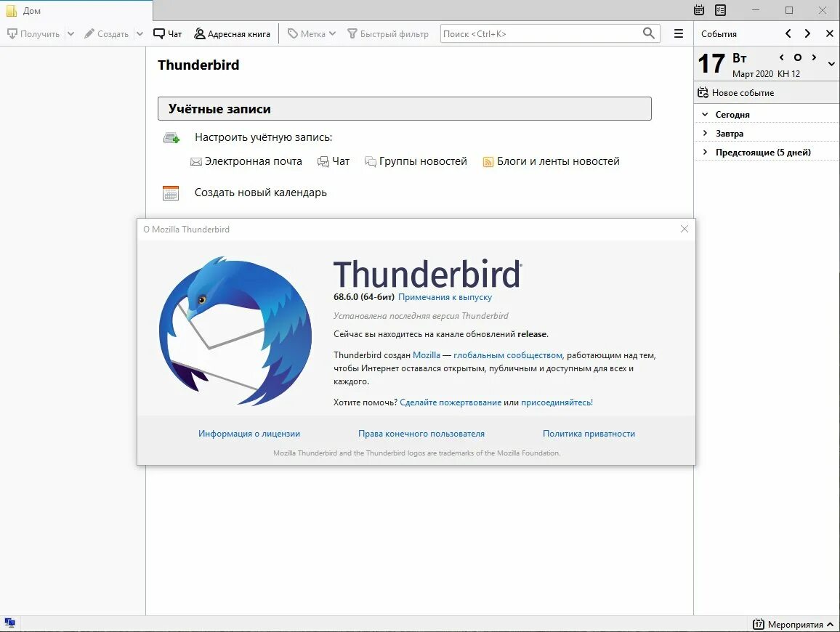
Task: Open the Метка tag dropdown
Action: [312, 33]
